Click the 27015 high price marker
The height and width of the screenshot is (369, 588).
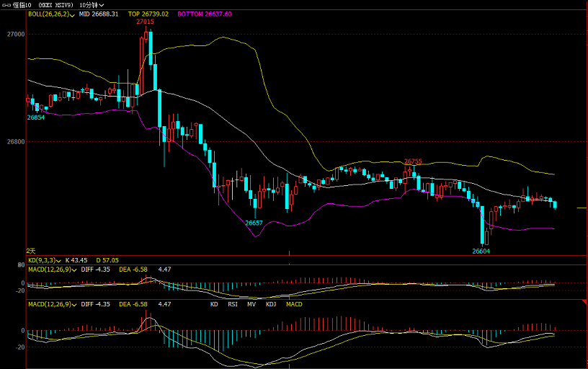[146, 22]
